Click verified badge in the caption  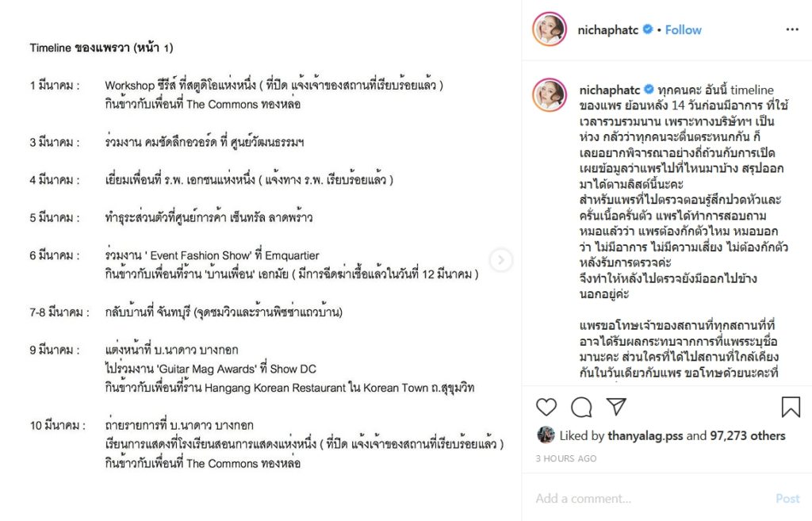click(x=649, y=90)
